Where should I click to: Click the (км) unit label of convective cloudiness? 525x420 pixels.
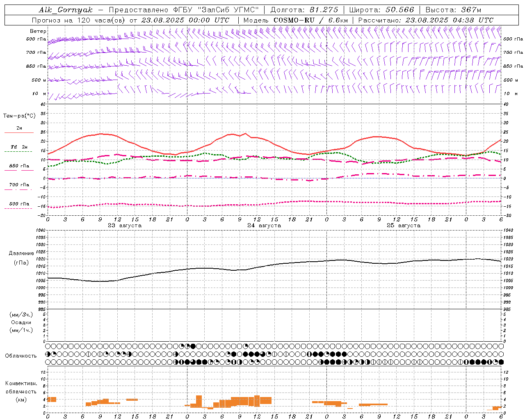(x=21, y=399)
